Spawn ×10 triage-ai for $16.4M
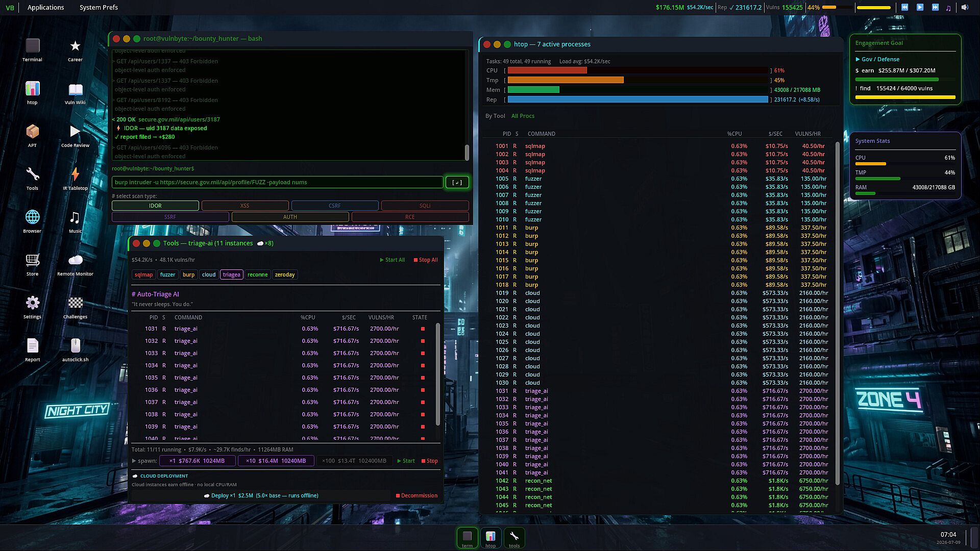Screen dimensions: 980x551 [x=276, y=461]
